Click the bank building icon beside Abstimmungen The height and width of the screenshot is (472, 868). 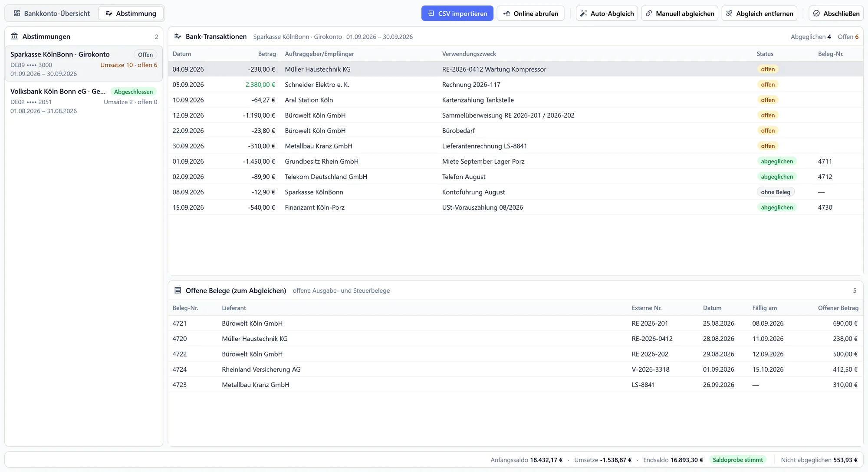(x=14, y=36)
